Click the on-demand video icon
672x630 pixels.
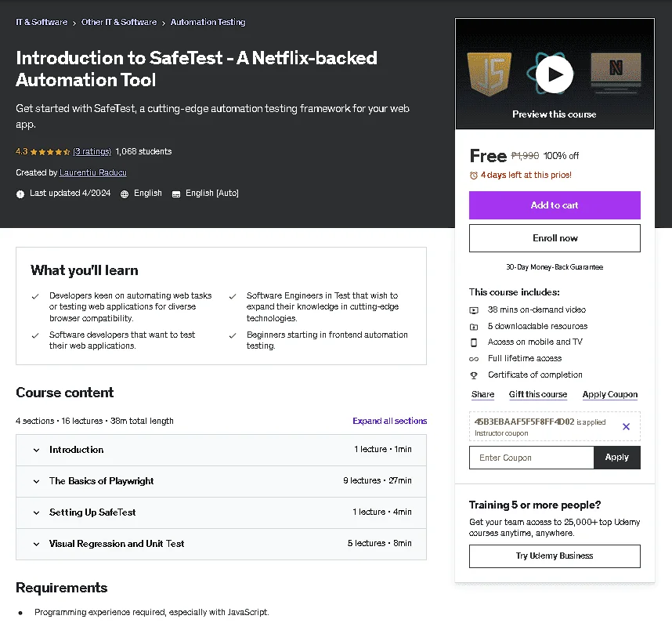click(474, 310)
